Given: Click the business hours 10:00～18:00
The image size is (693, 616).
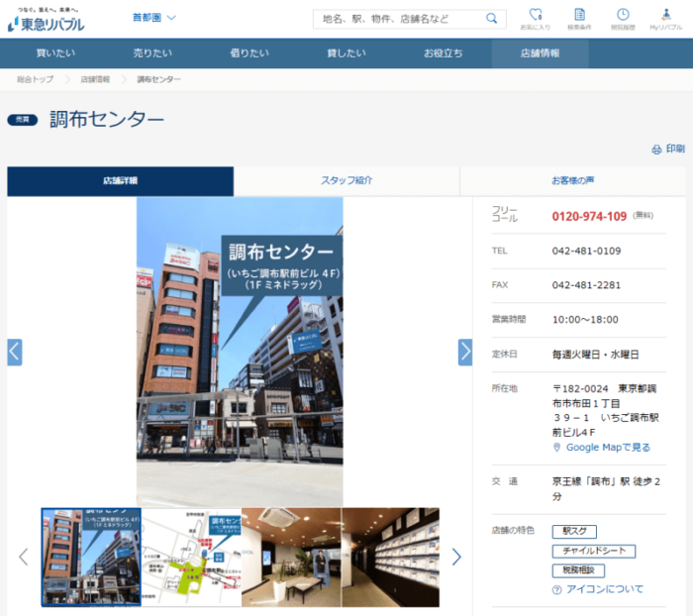Looking at the screenshot, I should point(585,320).
